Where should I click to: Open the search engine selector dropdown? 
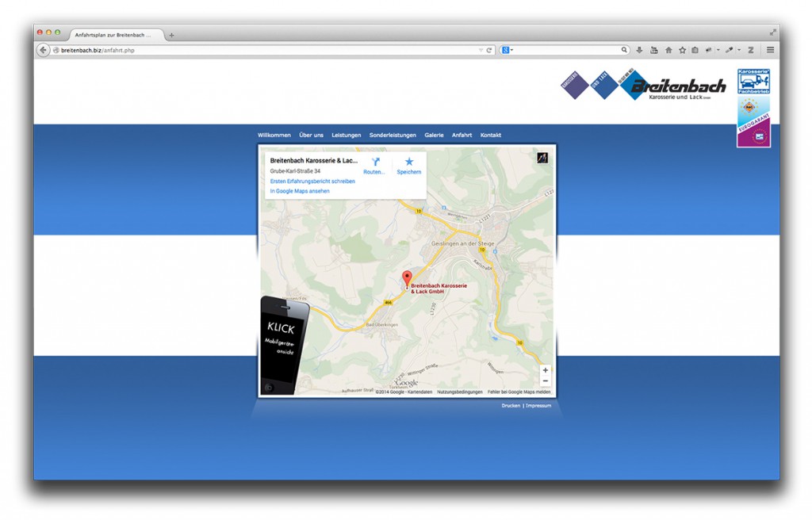coord(507,50)
